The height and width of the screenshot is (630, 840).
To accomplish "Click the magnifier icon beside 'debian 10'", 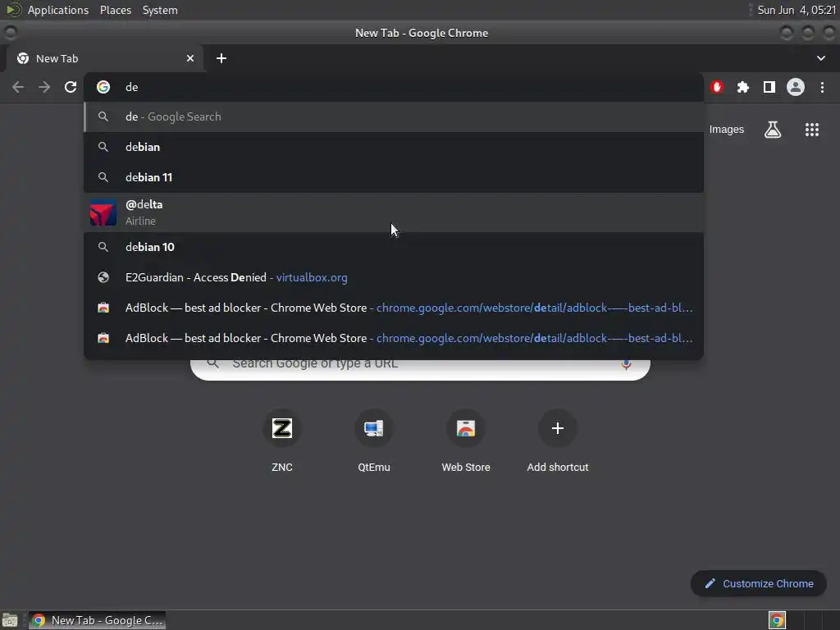I will pos(103,247).
